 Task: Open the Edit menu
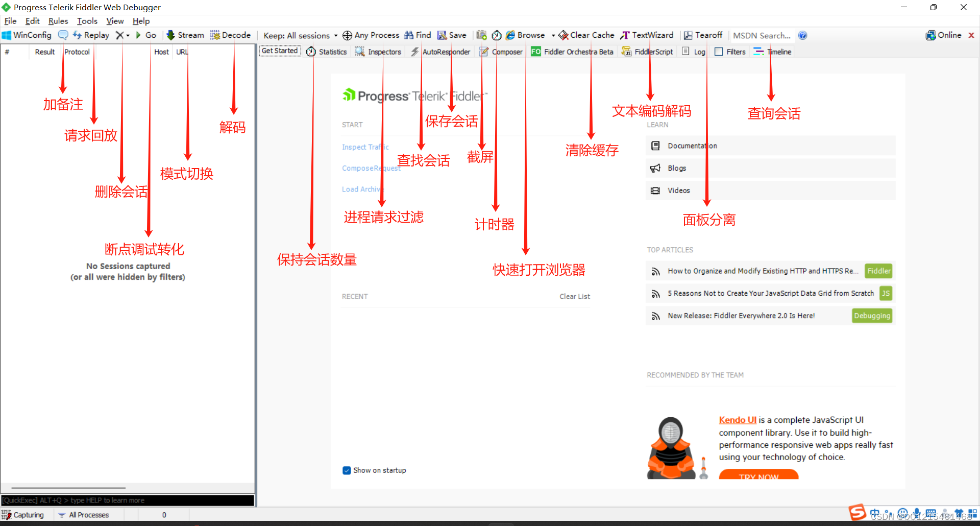[32, 21]
